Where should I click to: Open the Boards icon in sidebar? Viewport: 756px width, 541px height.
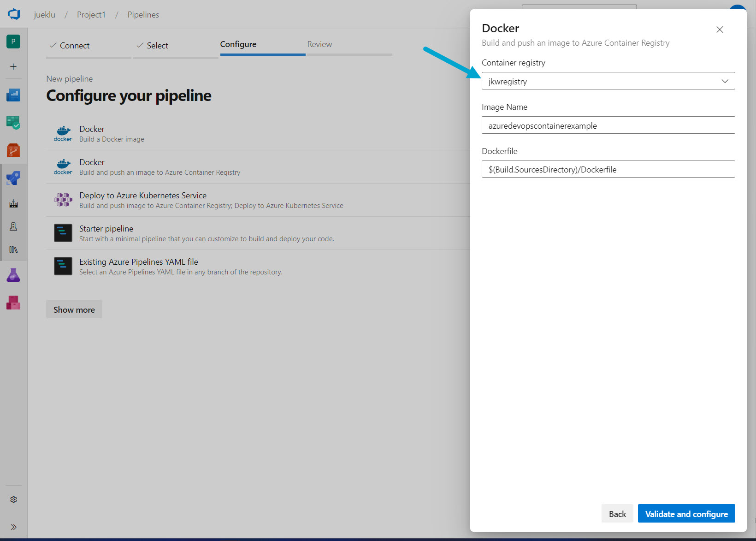pyautogui.click(x=13, y=123)
